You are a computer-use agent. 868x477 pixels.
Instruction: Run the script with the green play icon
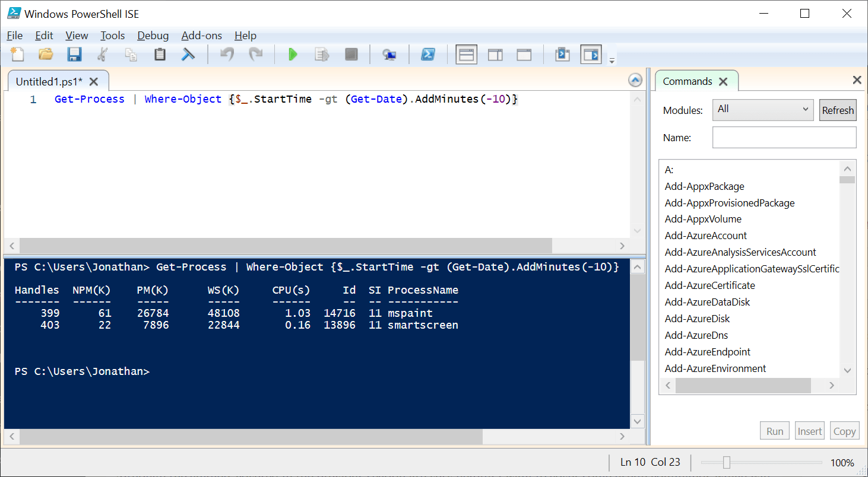293,55
